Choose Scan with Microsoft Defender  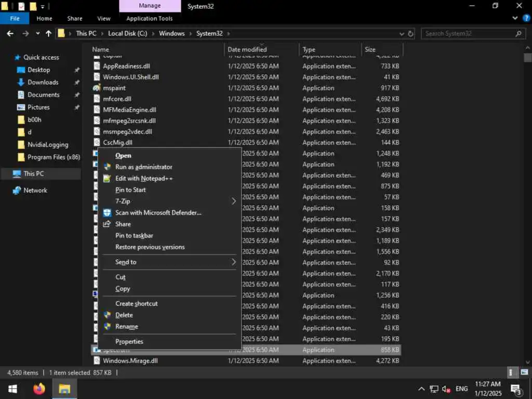pos(158,212)
